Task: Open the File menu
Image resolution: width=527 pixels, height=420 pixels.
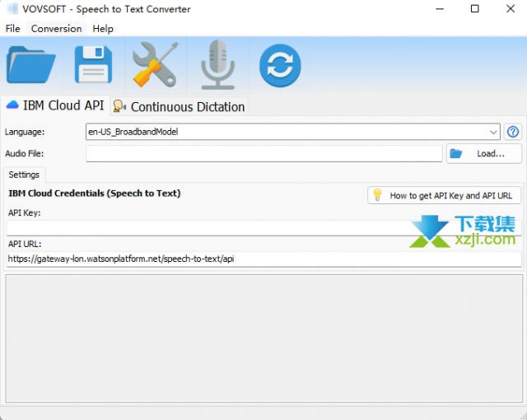Action: coord(13,29)
